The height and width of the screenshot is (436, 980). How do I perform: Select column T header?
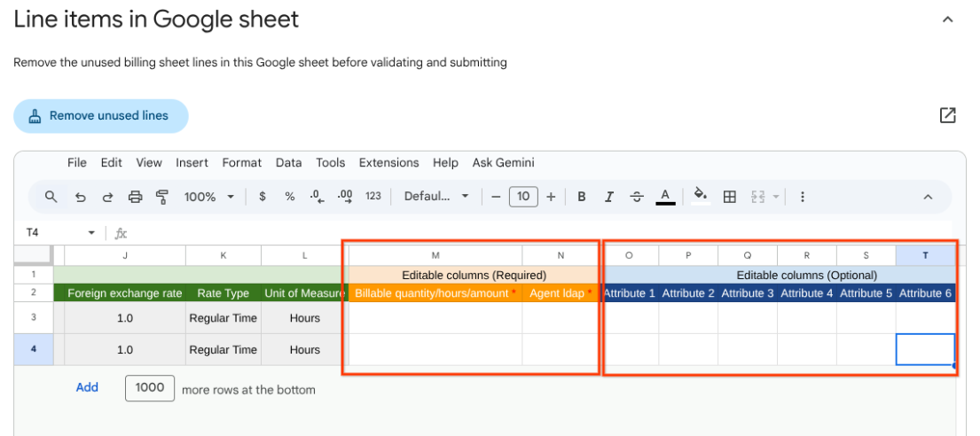[x=926, y=255]
